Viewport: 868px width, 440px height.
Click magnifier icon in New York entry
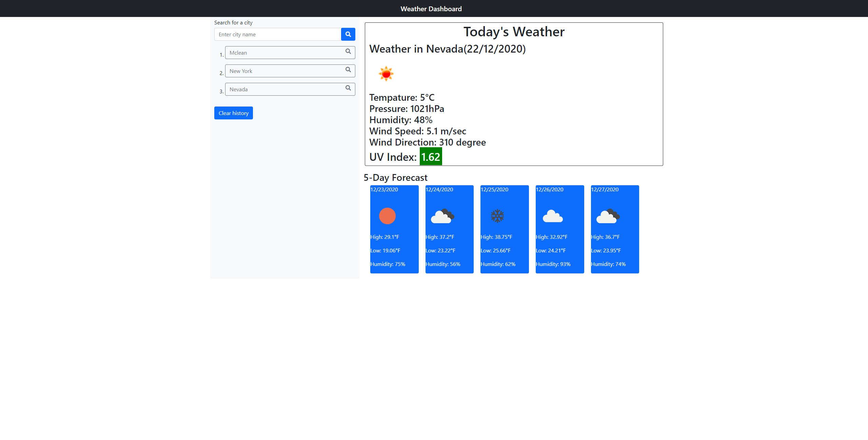click(348, 70)
